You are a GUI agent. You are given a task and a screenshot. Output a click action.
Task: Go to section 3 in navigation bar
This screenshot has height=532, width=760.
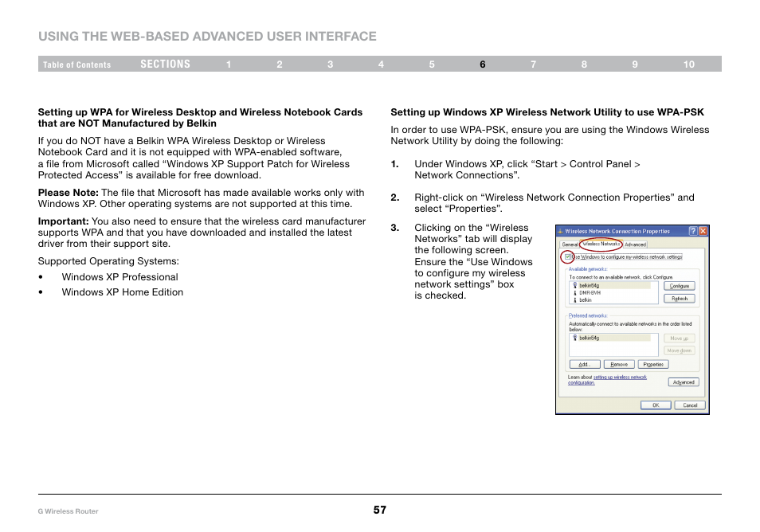330,65
